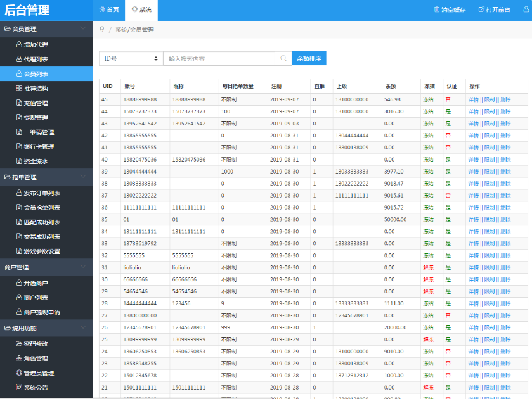The width and height of the screenshot is (532, 399).
Task: Click 认证 status 是 for UID 39
Action: 448,172
